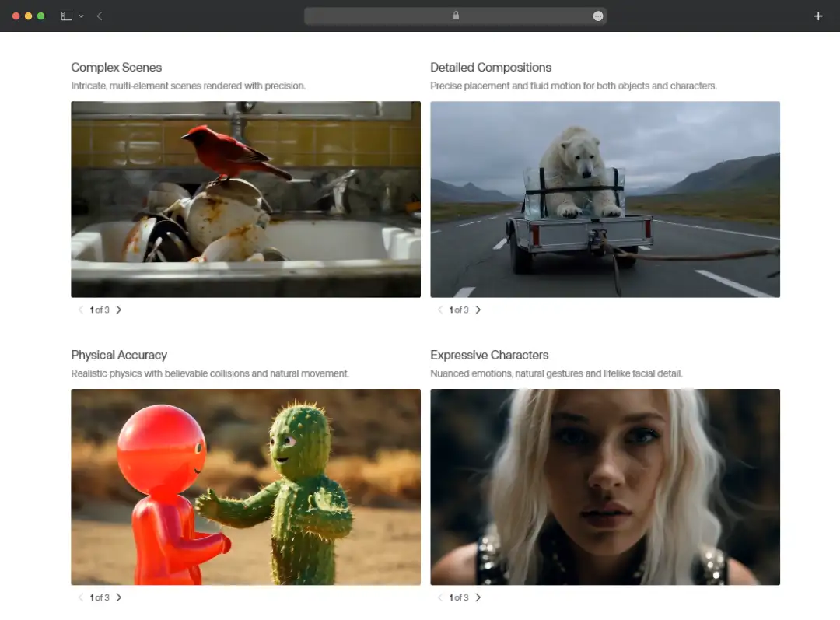Click the next arrow under Physical Accuracy

coord(119,597)
